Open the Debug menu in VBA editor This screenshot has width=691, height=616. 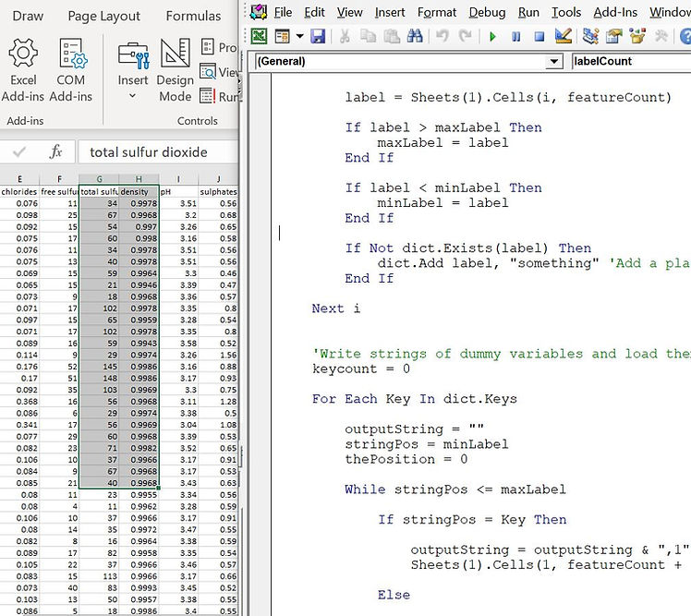(x=488, y=12)
